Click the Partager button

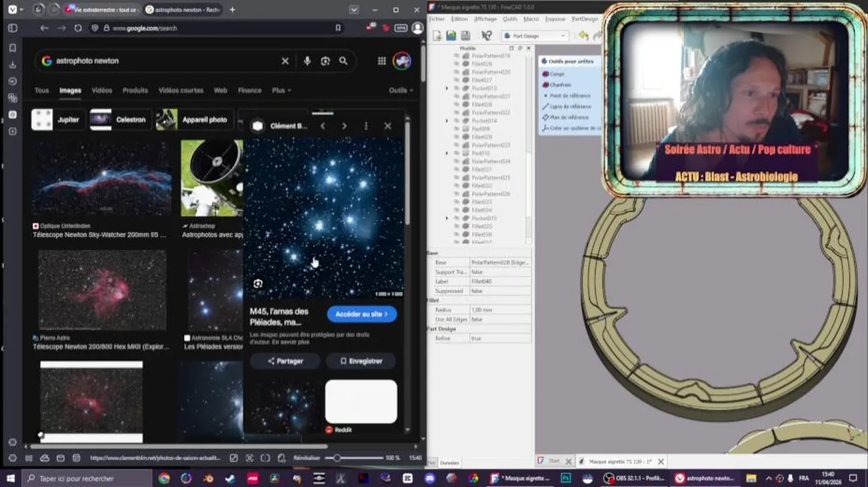(285, 361)
